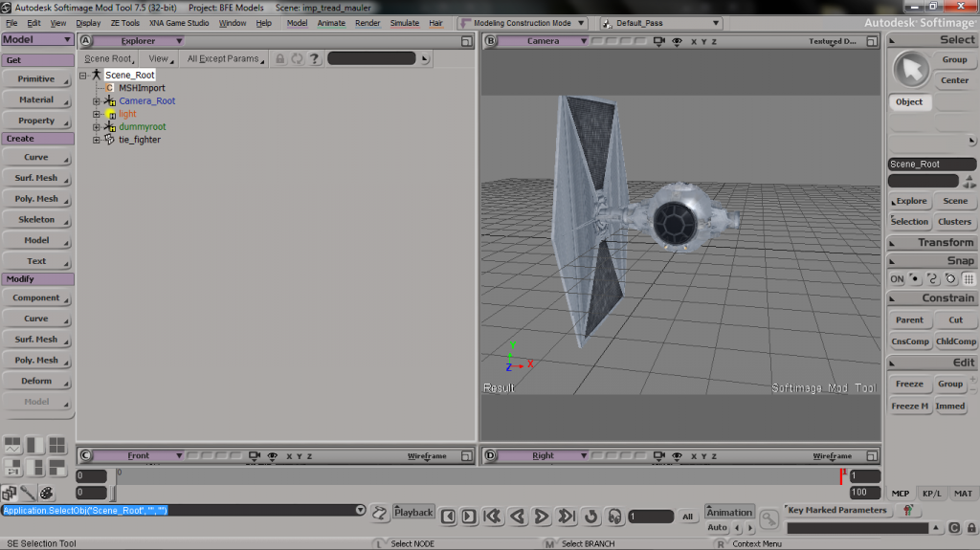Image resolution: width=980 pixels, height=550 pixels.
Task: Open the File menu
Action: (x=11, y=23)
